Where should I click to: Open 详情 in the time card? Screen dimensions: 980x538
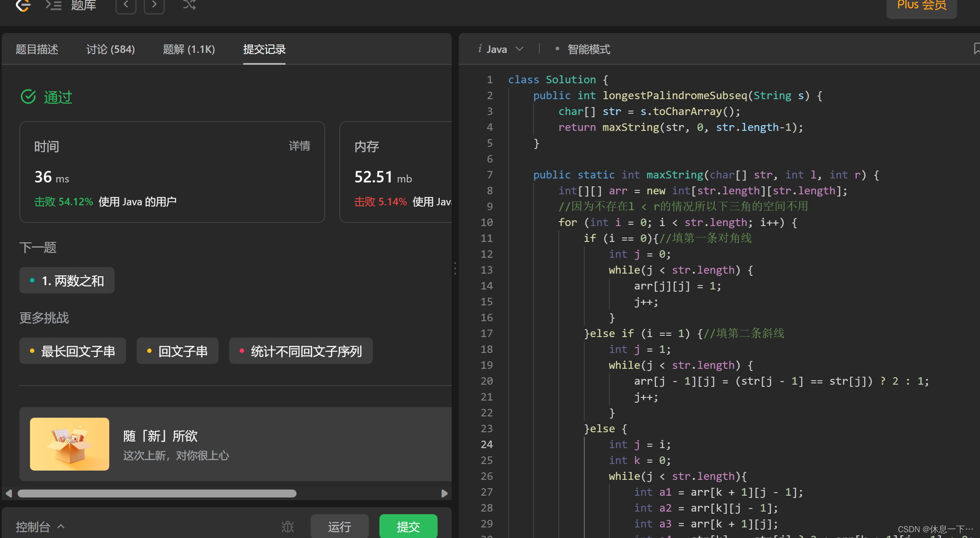coord(300,146)
